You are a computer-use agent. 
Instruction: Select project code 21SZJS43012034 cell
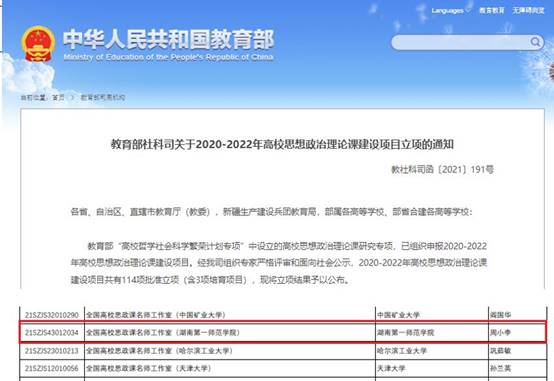click(x=52, y=333)
